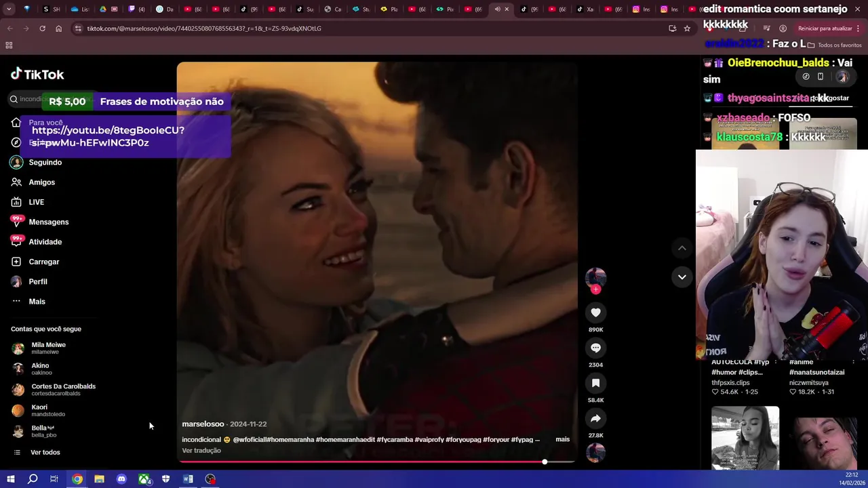This screenshot has width=868, height=488.
Task: Open Windows search in taskbar
Action: [33, 479]
